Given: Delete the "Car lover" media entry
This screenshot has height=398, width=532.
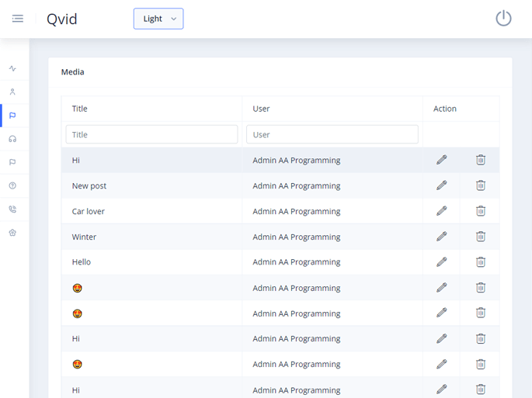Looking at the screenshot, I should (x=481, y=211).
